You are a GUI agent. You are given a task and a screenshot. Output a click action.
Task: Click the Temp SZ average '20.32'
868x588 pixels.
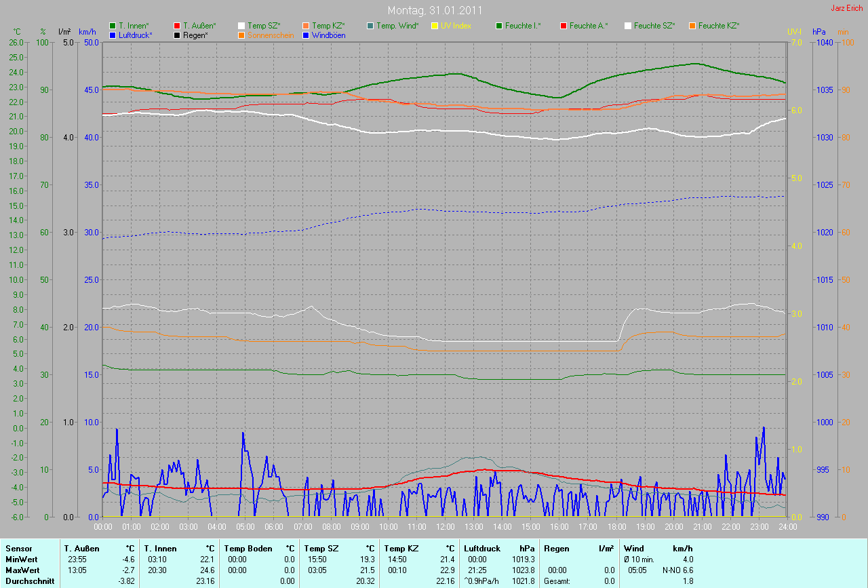pyautogui.click(x=366, y=581)
